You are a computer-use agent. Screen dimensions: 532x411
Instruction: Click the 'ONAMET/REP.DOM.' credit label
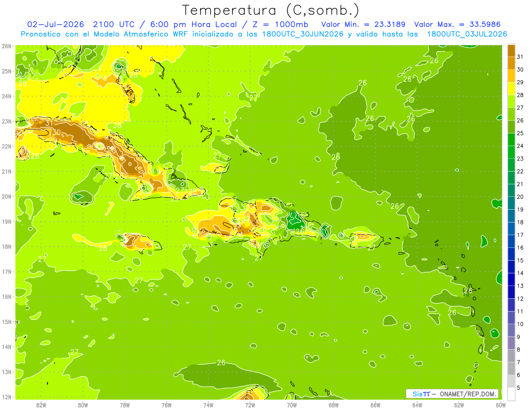click(467, 394)
